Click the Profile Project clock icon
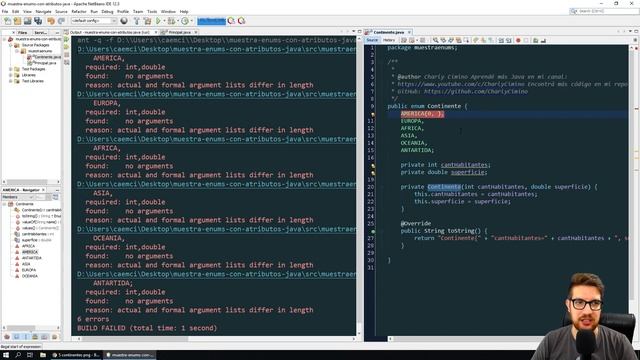 pyautogui.click(x=185, y=21)
